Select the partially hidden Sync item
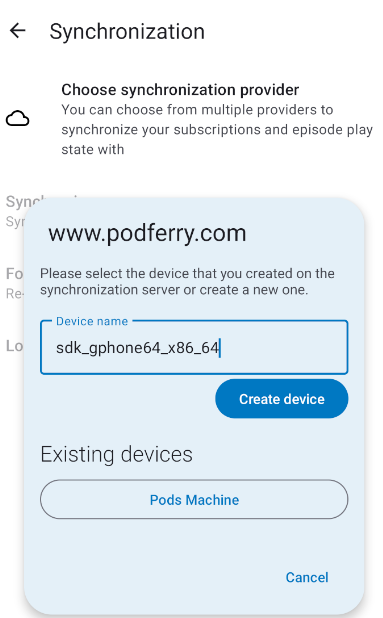 22,202
